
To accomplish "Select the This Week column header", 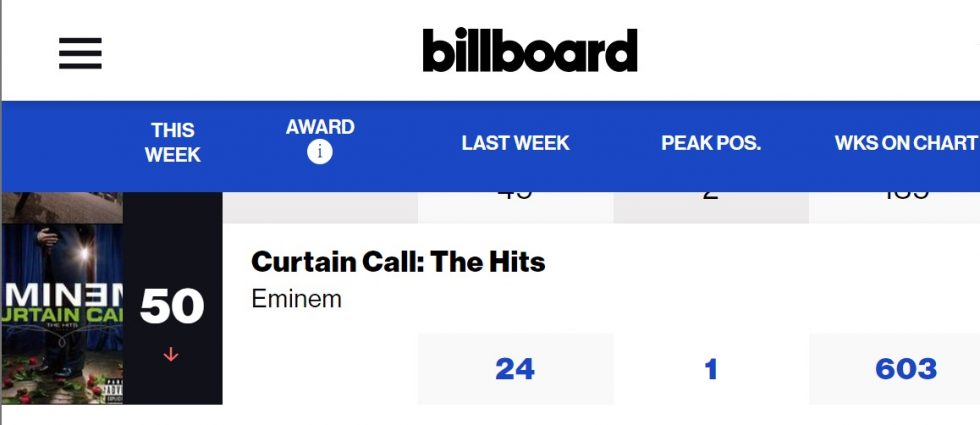I will click(x=172, y=142).
